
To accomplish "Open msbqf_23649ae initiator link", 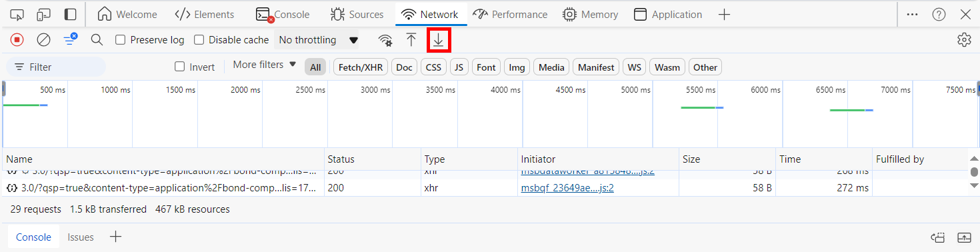I will [567, 188].
